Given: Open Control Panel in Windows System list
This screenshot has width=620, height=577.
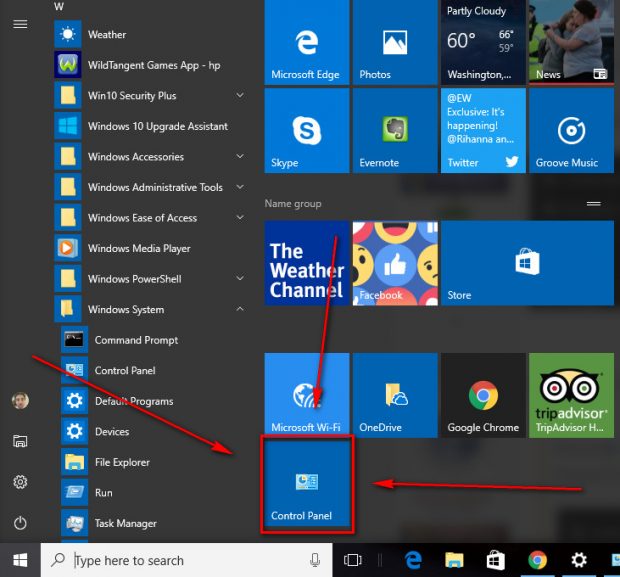Looking at the screenshot, I should 125,371.
